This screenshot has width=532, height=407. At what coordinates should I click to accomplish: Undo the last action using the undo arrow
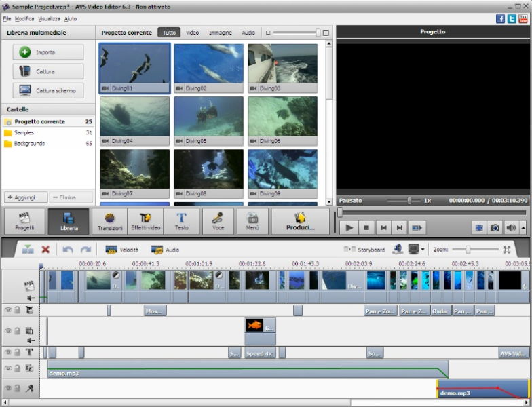68,250
